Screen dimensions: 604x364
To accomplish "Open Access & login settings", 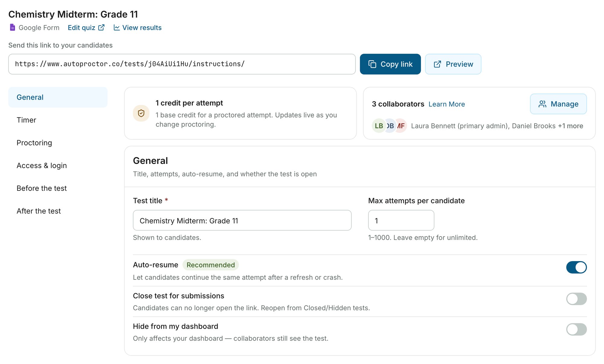I will [58, 165].
